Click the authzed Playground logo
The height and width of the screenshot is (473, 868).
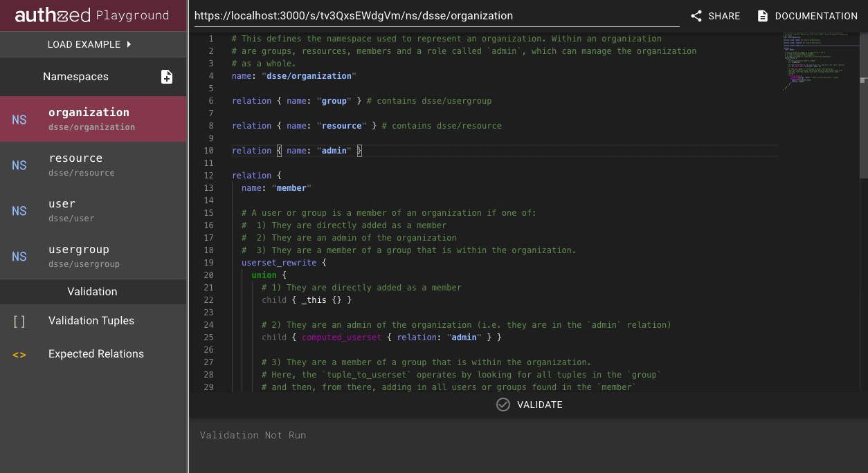click(x=93, y=15)
